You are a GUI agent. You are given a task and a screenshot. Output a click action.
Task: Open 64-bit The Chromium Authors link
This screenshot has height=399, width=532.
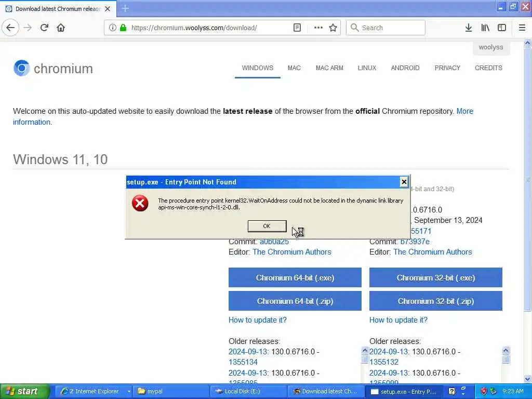pyautogui.click(x=292, y=252)
